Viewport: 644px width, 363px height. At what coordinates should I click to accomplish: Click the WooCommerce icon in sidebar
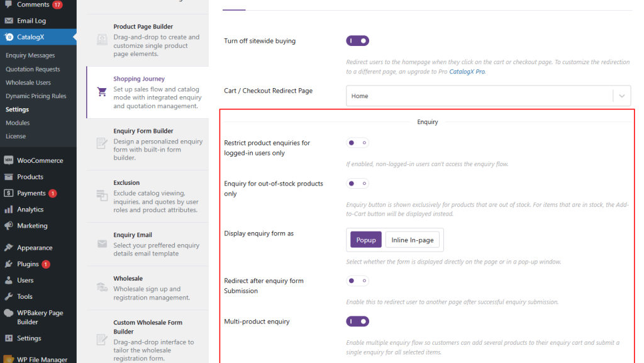8,160
